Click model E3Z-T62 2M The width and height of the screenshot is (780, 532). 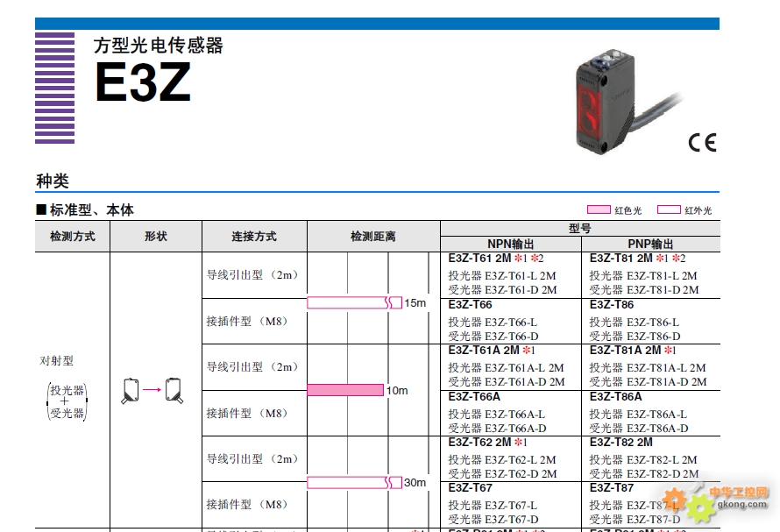pyautogui.click(x=479, y=443)
